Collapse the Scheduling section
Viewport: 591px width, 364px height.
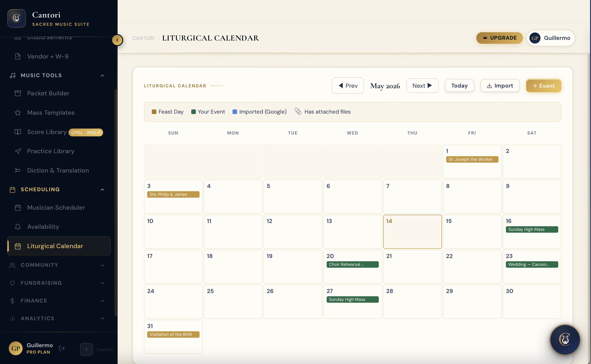tap(102, 190)
